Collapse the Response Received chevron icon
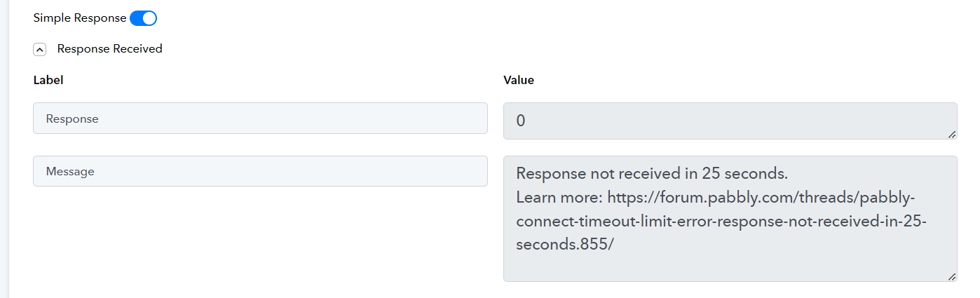This screenshot has height=298, width=980. pos(40,49)
